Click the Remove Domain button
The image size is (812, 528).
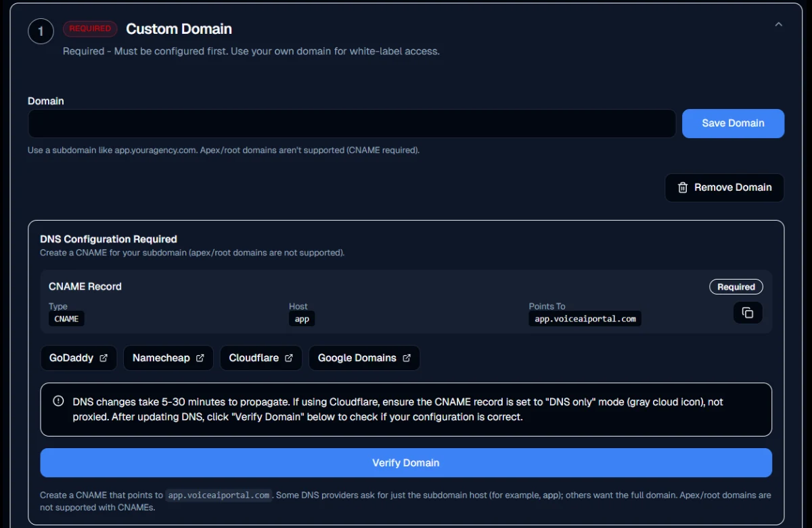724,188
